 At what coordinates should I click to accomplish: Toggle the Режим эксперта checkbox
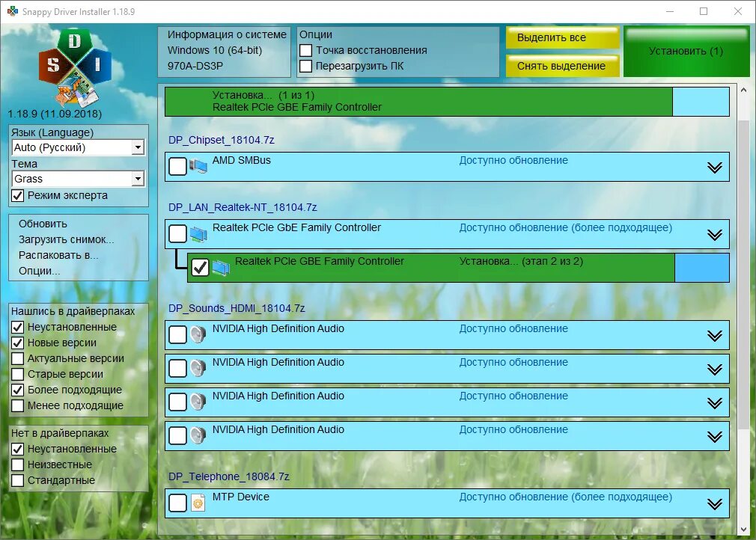17,195
